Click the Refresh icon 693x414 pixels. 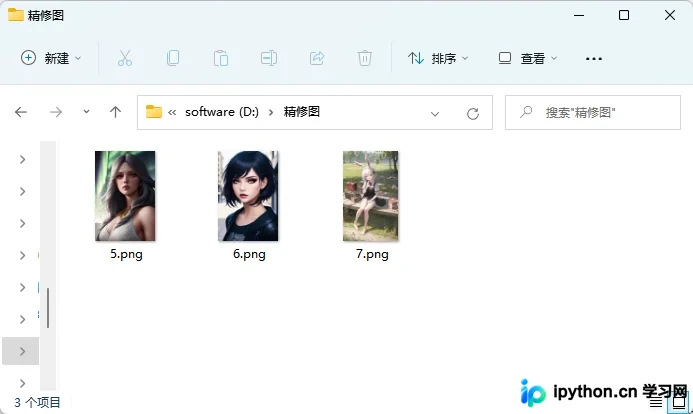click(x=473, y=114)
